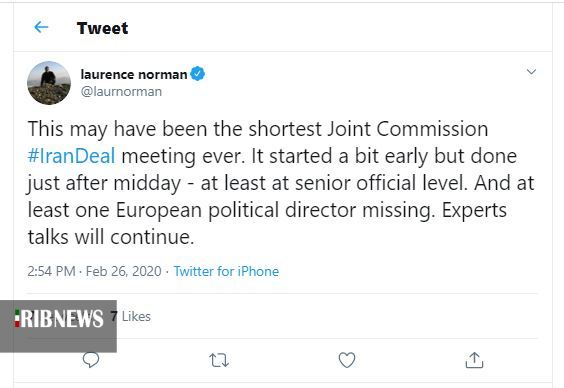Click the reply speech bubble icon

tap(91, 360)
